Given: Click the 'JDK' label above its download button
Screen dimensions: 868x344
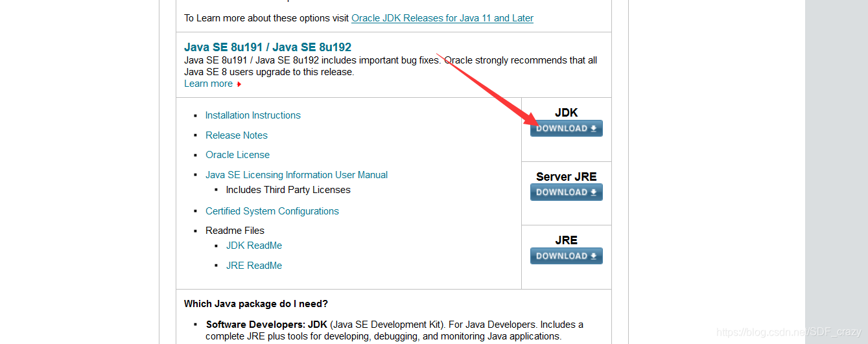Looking at the screenshot, I should click(566, 113).
